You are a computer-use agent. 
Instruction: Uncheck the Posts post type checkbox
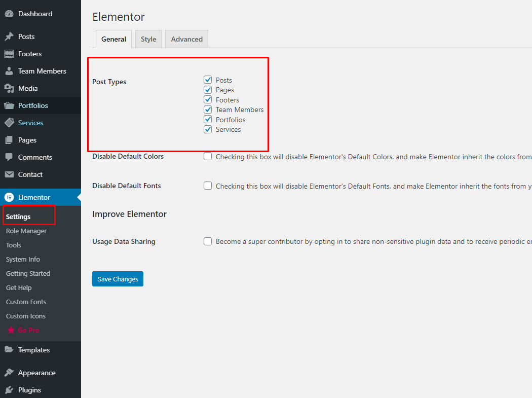(x=208, y=80)
